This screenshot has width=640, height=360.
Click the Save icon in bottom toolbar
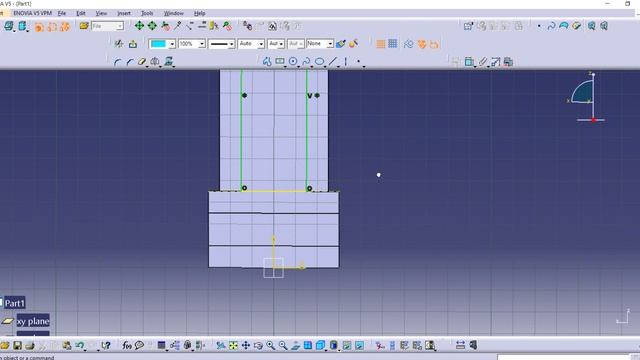18,346
